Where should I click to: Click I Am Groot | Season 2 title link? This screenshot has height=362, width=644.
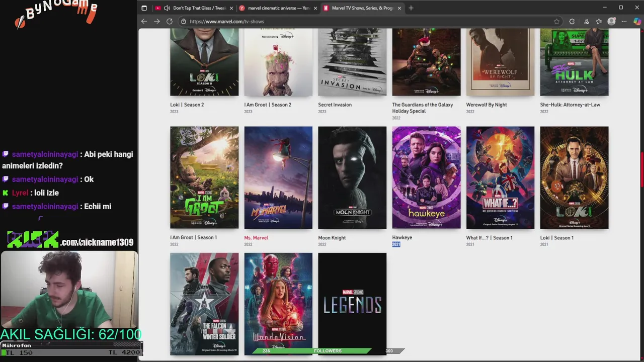268,105
